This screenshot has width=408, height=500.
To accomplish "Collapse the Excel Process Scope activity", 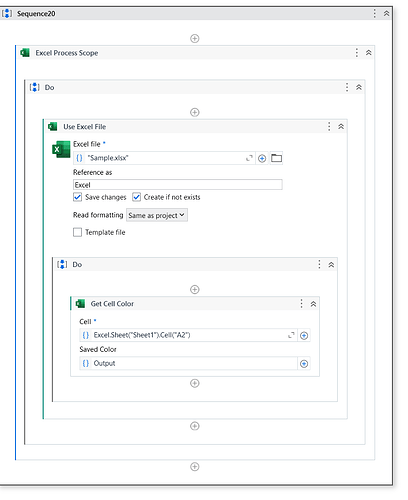I will [x=368, y=53].
